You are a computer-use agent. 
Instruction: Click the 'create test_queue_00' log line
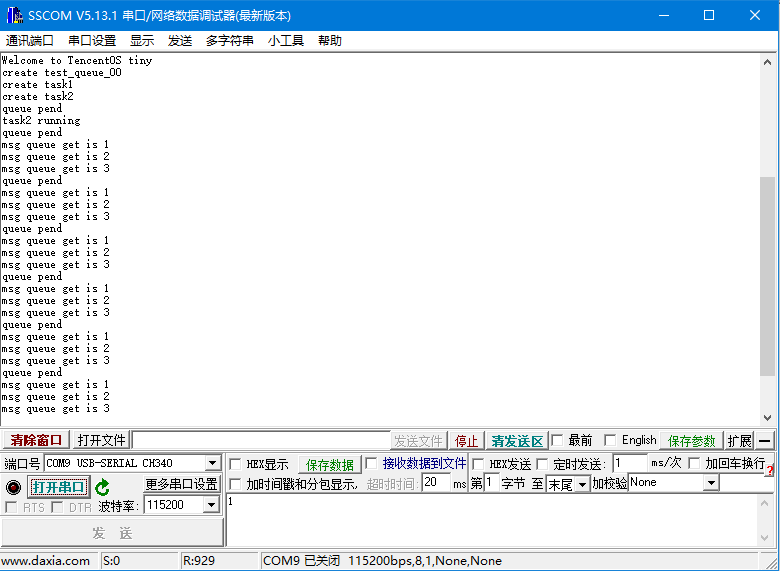click(62, 73)
